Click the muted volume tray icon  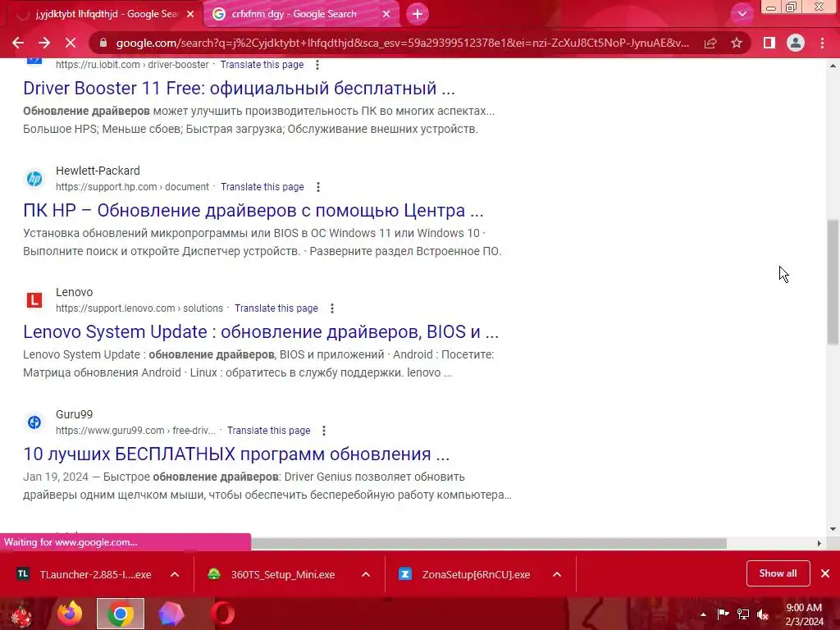tap(763, 614)
